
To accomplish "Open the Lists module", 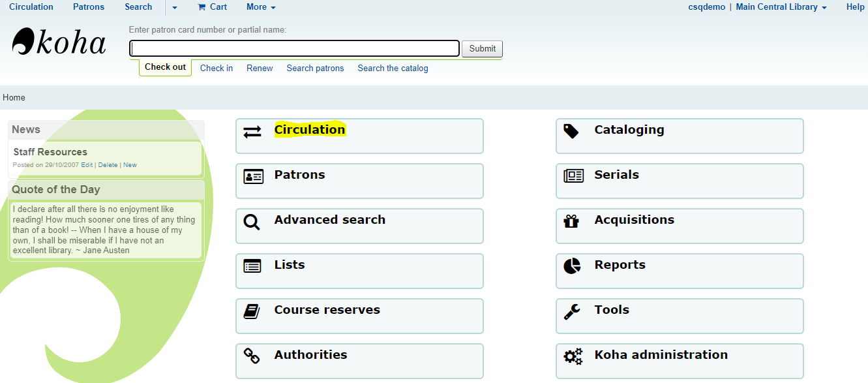I will [359, 271].
